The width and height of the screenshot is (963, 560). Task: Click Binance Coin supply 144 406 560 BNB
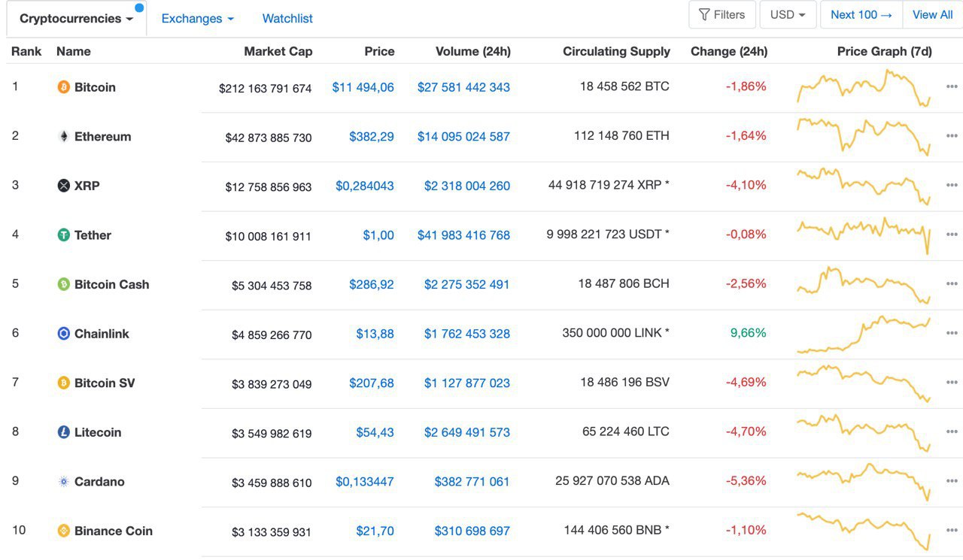pos(616,530)
